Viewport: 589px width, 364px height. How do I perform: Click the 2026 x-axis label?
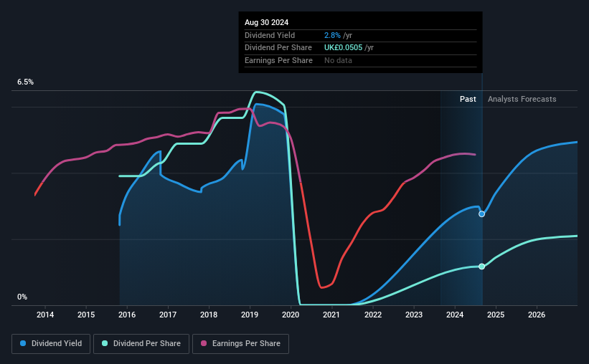tap(537, 315)
